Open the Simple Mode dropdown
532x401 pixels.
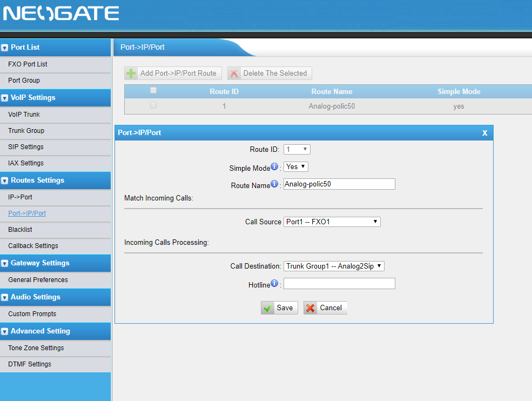296,166
